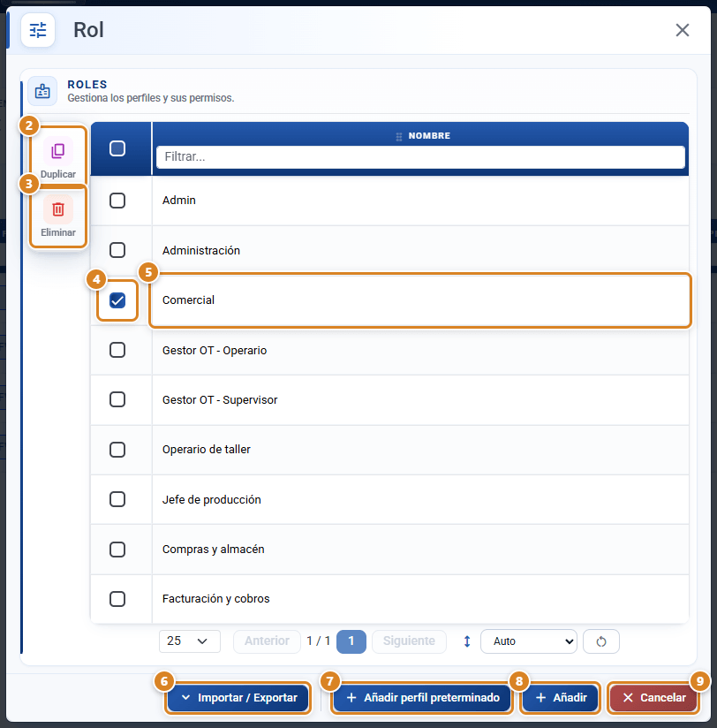The image size is (717, 728).
Task: Check the Gestor OT - Supervisor checkbox
Action: 117,399
